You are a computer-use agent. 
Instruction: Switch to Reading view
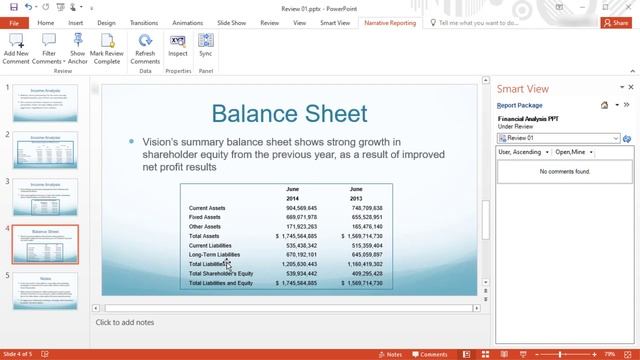[x=504, y=355]
